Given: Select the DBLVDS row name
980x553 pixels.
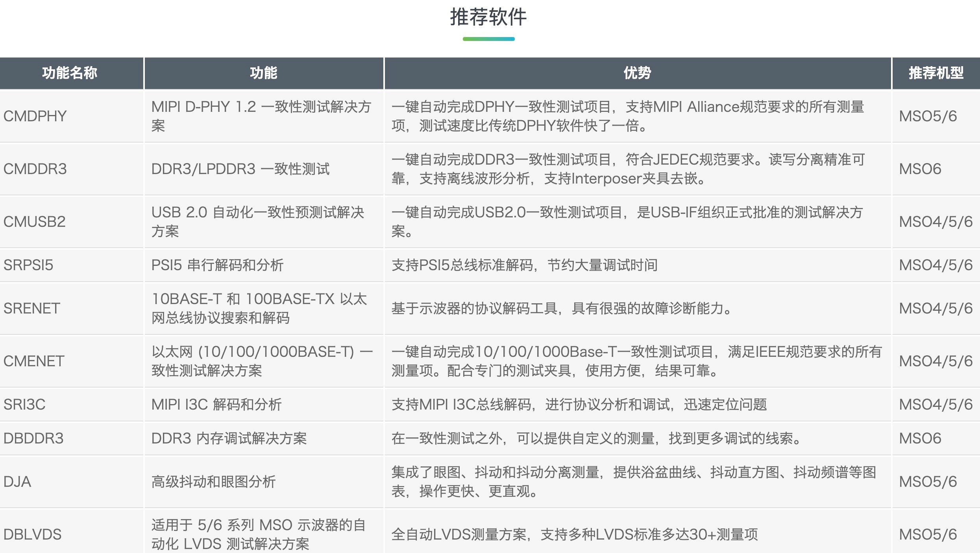Looking at the screenshot, I should [x=33, y=534].
